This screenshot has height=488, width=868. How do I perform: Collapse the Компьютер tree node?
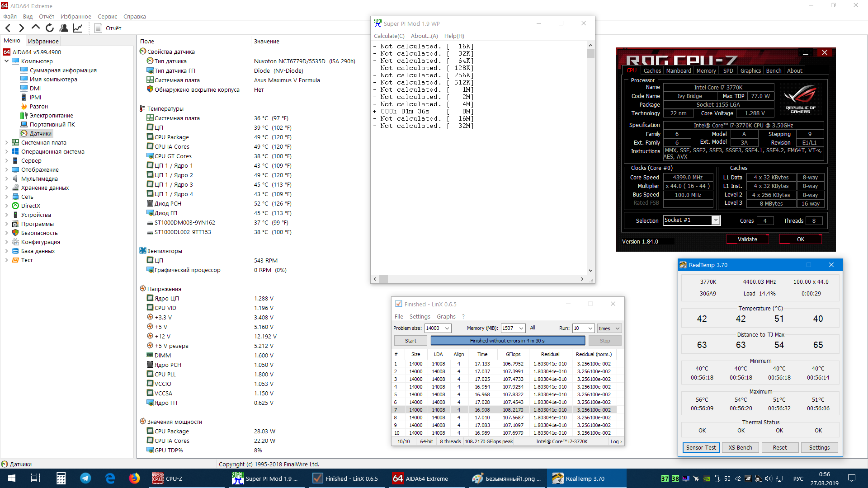[6, 61]
